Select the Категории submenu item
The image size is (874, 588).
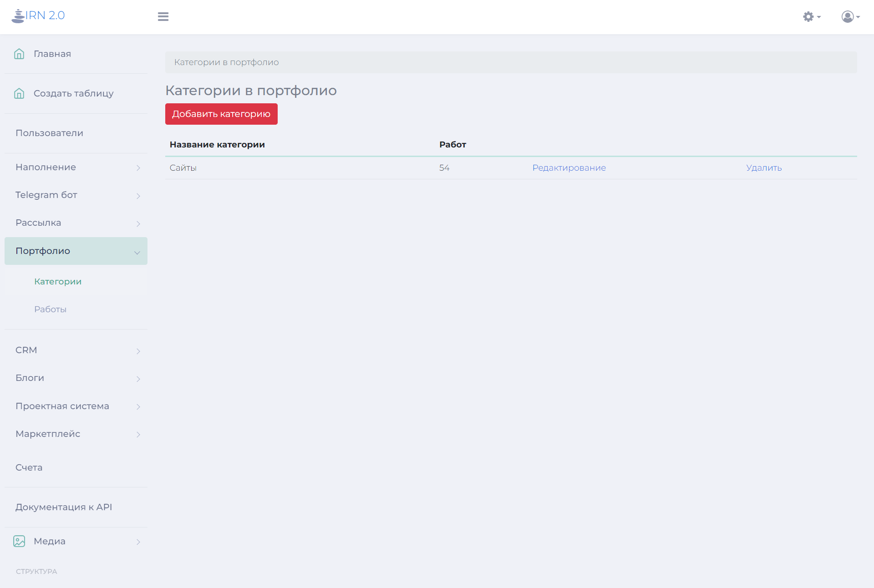coord(76,281)
